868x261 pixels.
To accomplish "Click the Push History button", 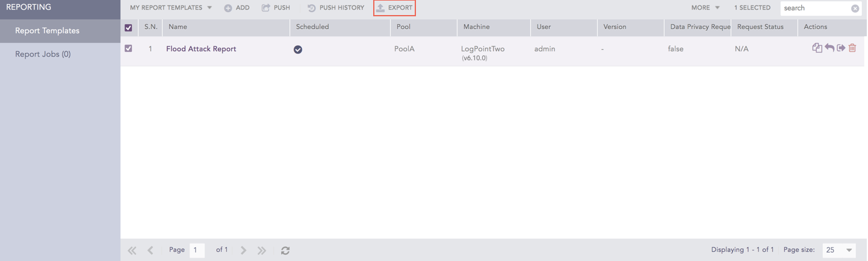I will (336, 8).
